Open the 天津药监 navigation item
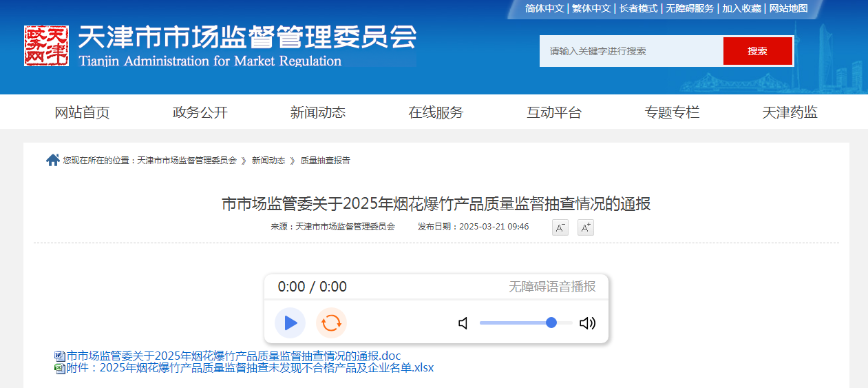Viewport: 868px width, 388px height. click(x=790, y=112)
